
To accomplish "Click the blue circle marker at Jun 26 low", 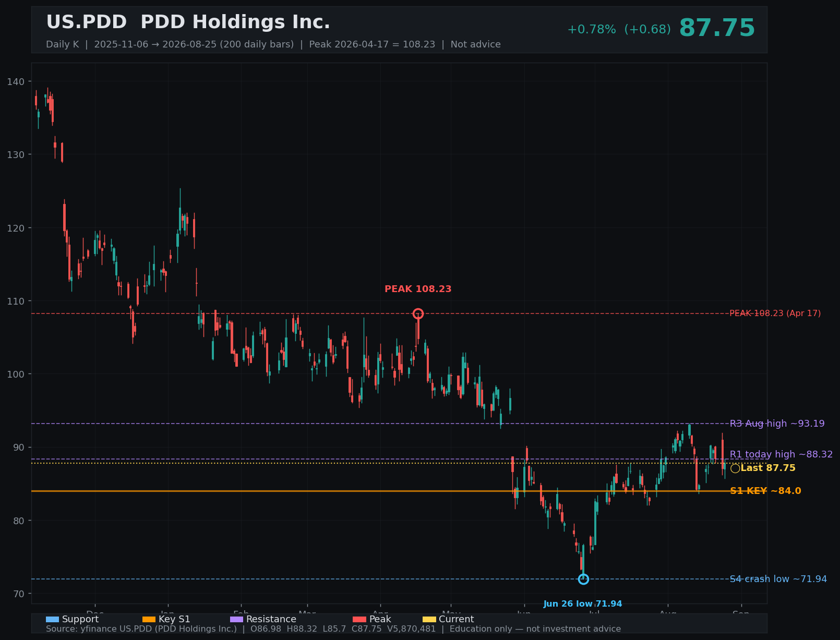I will coord(583,579).
